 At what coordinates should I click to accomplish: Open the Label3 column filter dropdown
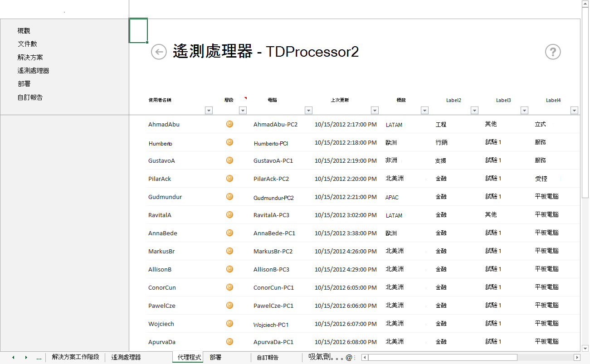click(x=524, y=110)
